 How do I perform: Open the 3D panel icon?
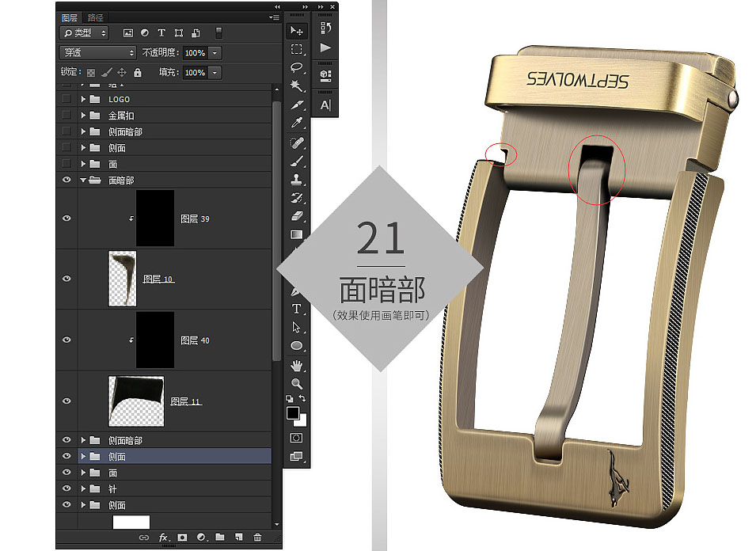325,74
